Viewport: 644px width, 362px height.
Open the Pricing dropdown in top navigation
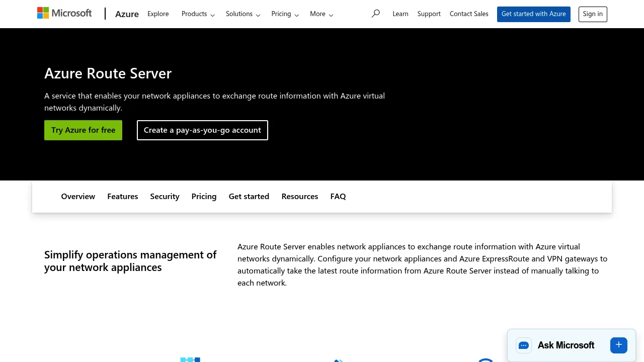coord(285,14)
